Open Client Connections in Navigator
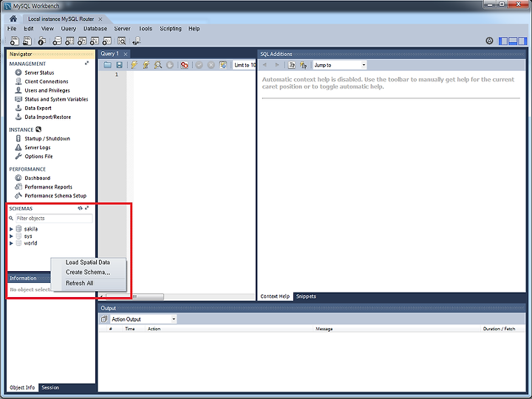532x399 pixels. click(x=47, y=81)
